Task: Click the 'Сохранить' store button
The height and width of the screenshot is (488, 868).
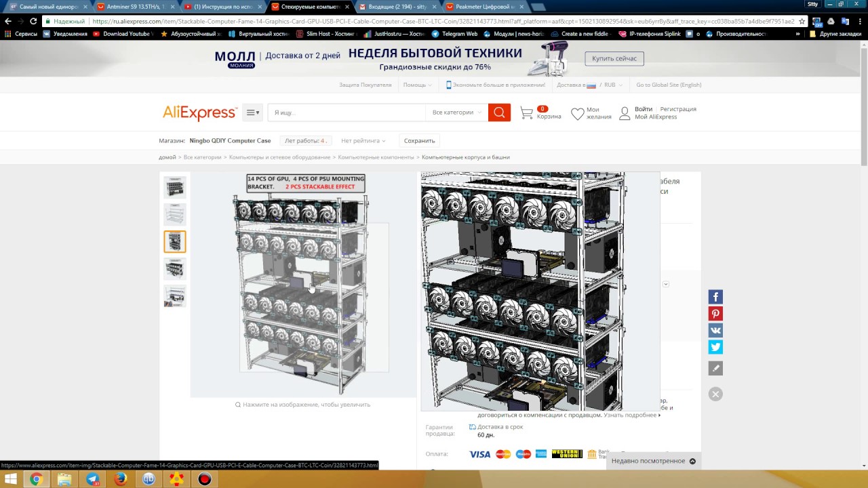Action: click(x=419, y=141)
